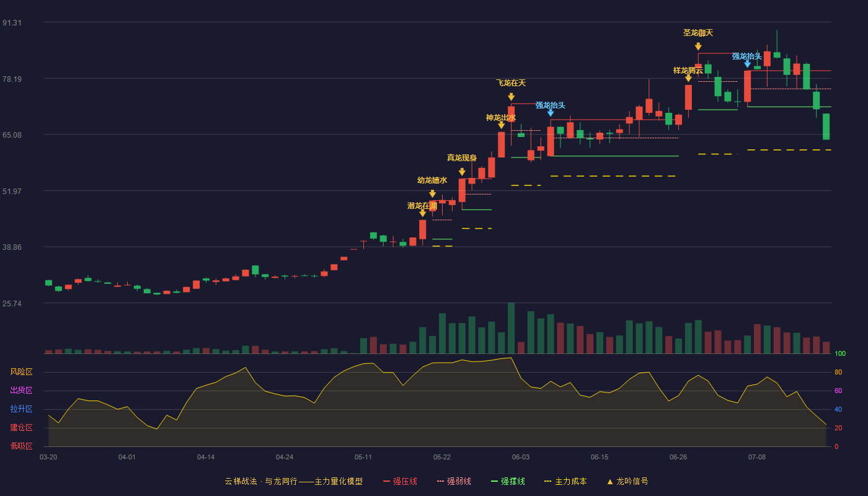Select the 神龙出水 signal arrow
Viewport: 868px width, 496px height.
tap(502, 125)
